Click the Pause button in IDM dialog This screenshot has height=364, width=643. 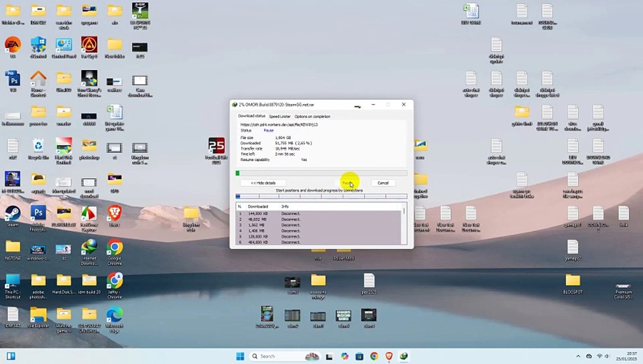348,183
